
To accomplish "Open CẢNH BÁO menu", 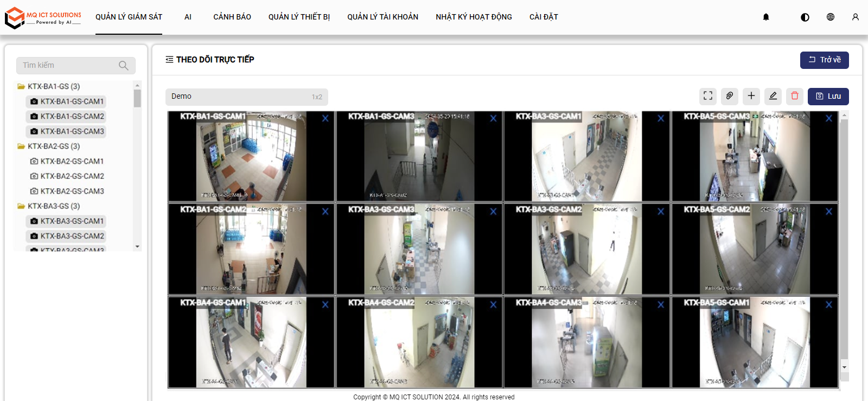I will [232, 17].
